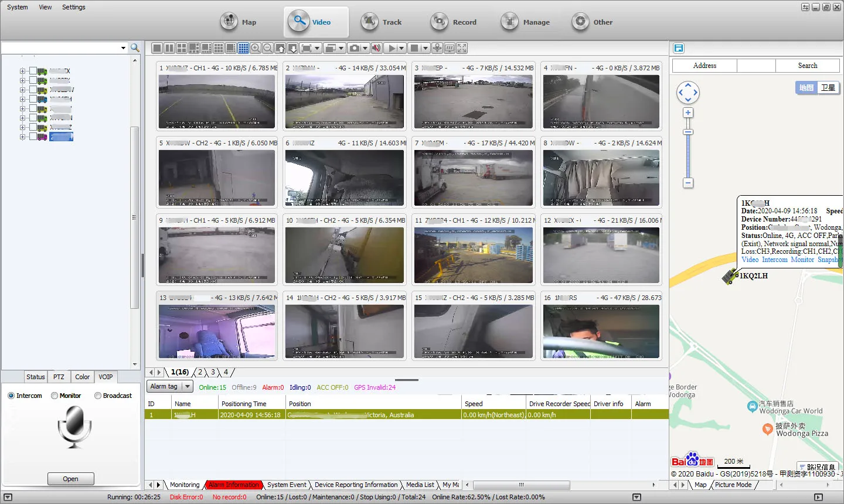
Task: Check the purple truck's checkbox
Action: [33, 137]
